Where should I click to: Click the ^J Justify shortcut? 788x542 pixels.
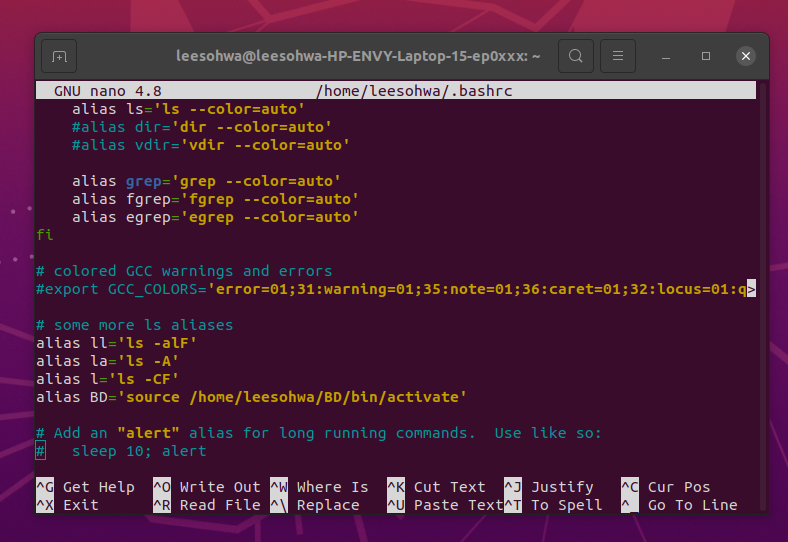coord(549,487)
